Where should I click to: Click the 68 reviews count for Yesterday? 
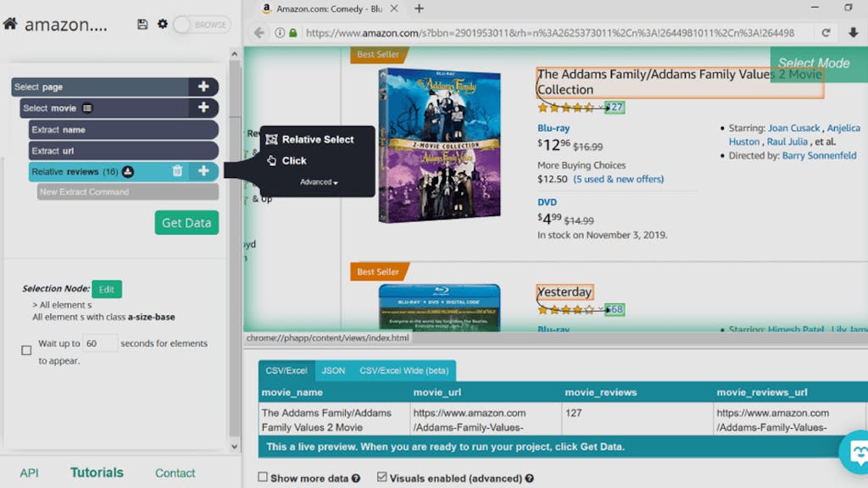615,309
